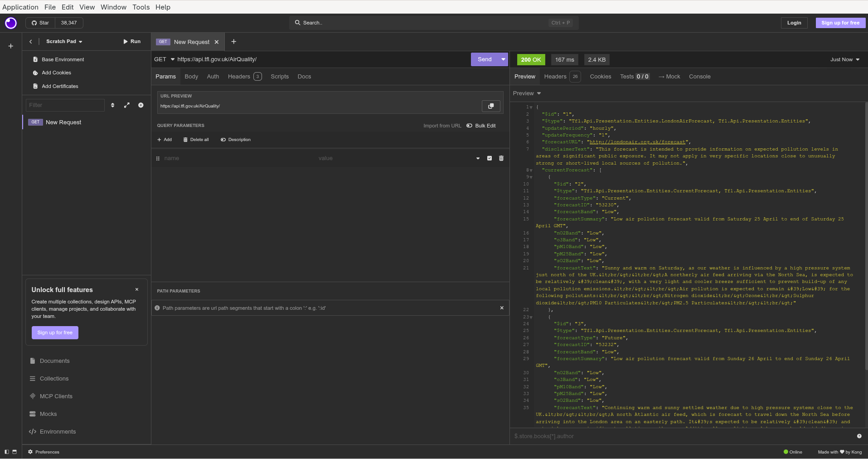Open the londonair.org.uk forecast link
This screenshot has height=459, width=868.
(x=637, y=142)
